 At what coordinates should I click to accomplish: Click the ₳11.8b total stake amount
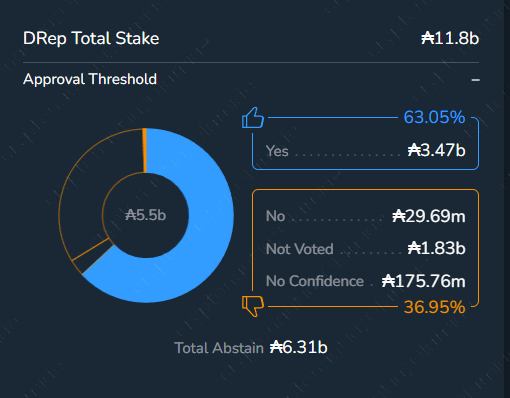[x=450, y=38]
